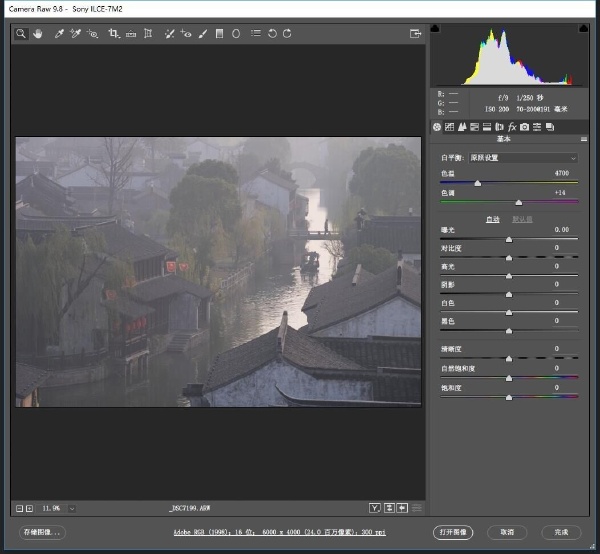The height and width of the screenshot is (554, 600).
Task: Toggle before/after preview view (Y icon)
Action: coord(375,508)
